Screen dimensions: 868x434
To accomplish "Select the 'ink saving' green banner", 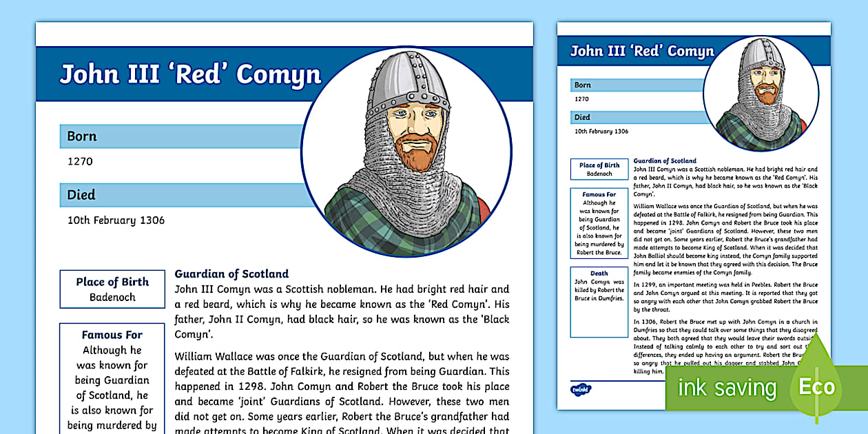I will click(x=727, y=388).
